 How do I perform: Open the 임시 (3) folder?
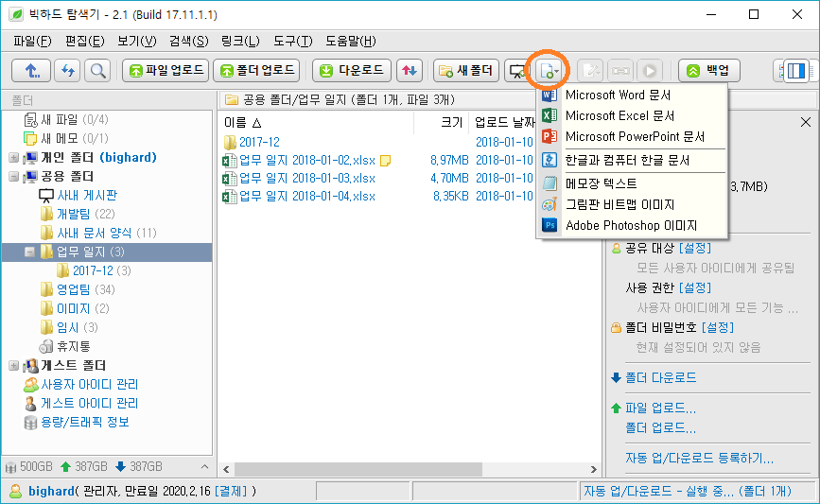point(69,327)
